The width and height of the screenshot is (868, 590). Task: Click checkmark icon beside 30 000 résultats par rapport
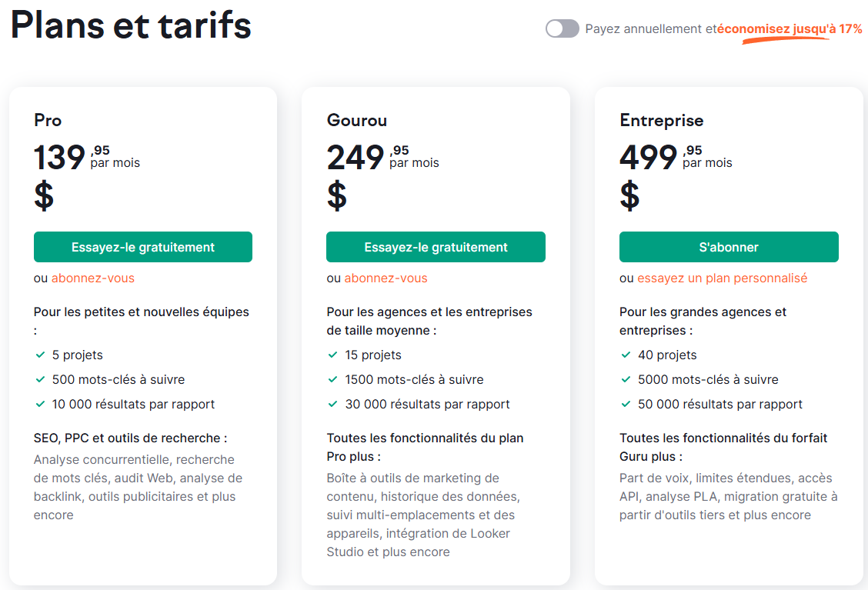tap(332, 404)
